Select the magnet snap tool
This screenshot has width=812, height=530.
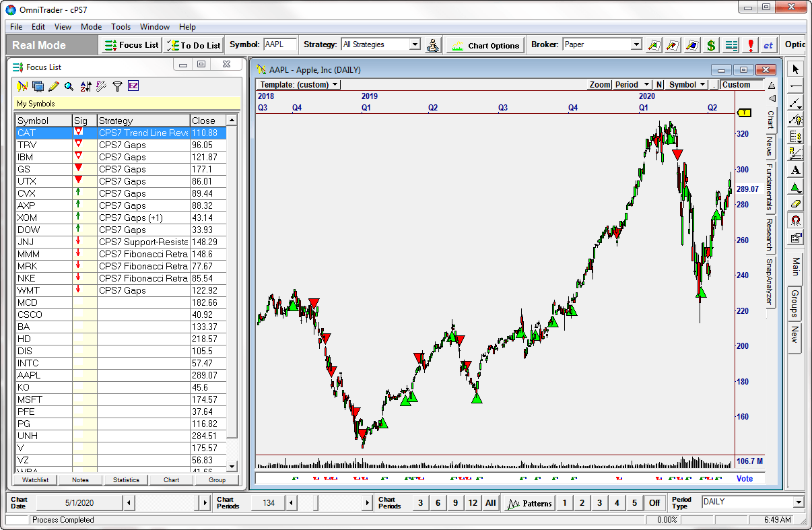pos(795,221)
